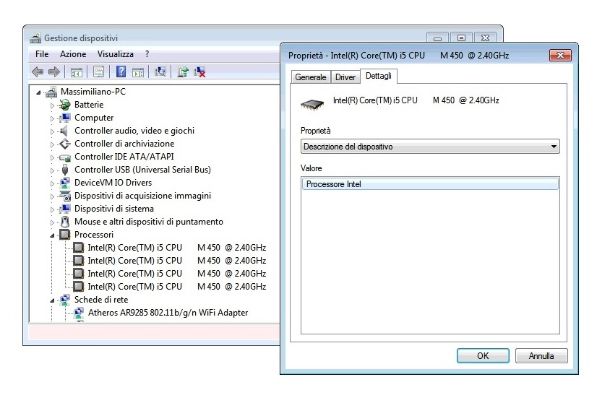Select the Dettagli tab

[379, 76]
